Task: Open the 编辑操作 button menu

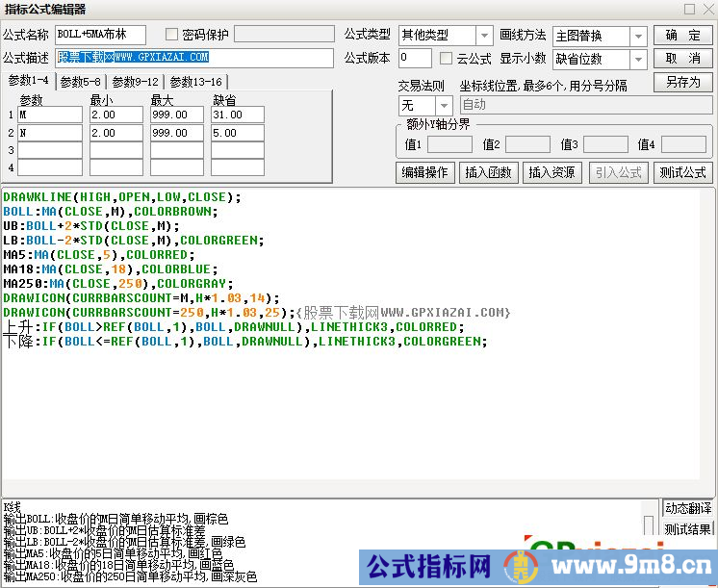Action: (x=425, y=172)
